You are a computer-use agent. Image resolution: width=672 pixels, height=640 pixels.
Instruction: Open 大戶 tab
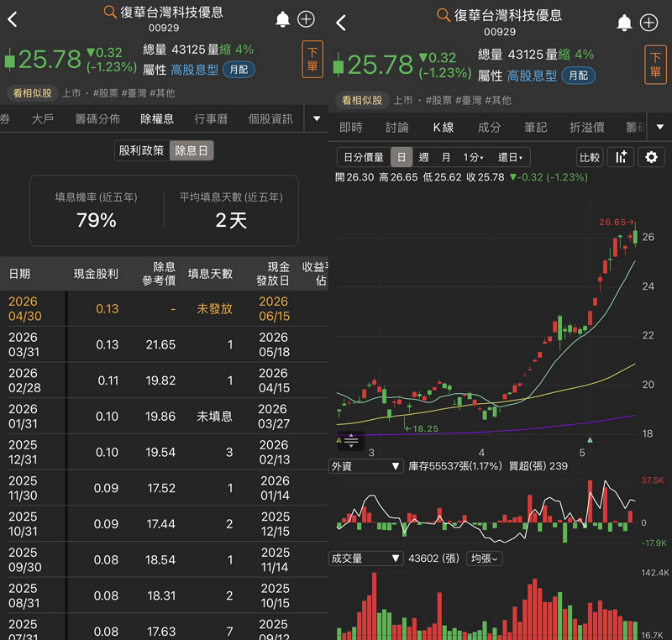[43, 118]
